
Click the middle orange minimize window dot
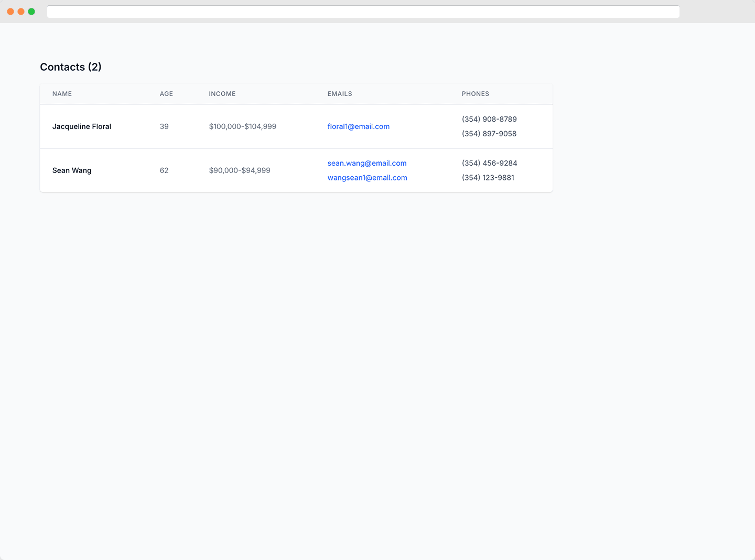[x=21, y=12]
